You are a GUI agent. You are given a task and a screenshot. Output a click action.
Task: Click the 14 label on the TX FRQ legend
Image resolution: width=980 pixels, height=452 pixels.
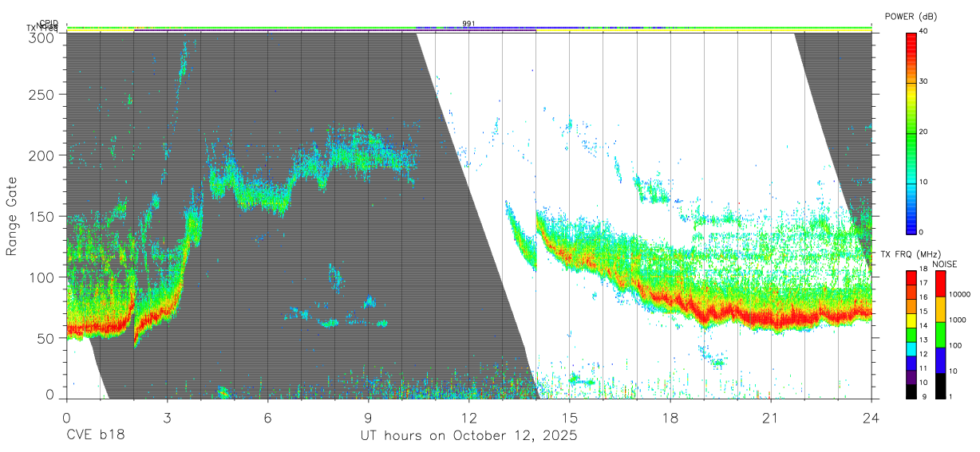click(x=924, y=325)
